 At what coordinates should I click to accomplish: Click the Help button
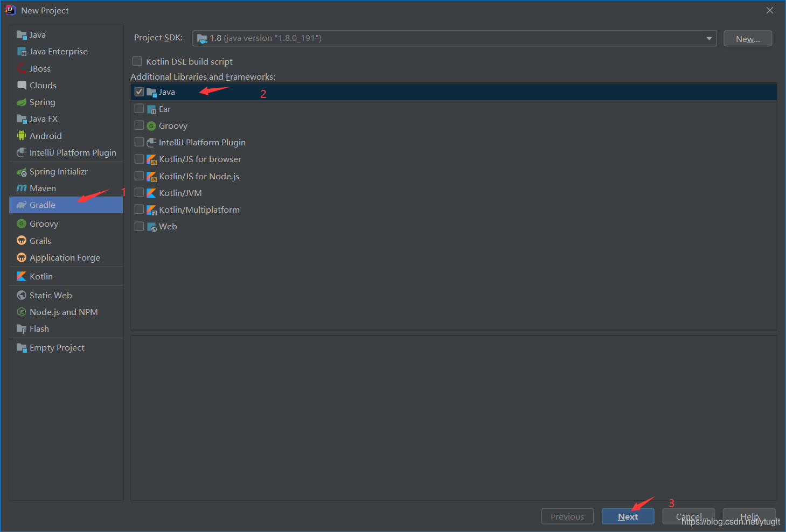(x=749, y=516)
